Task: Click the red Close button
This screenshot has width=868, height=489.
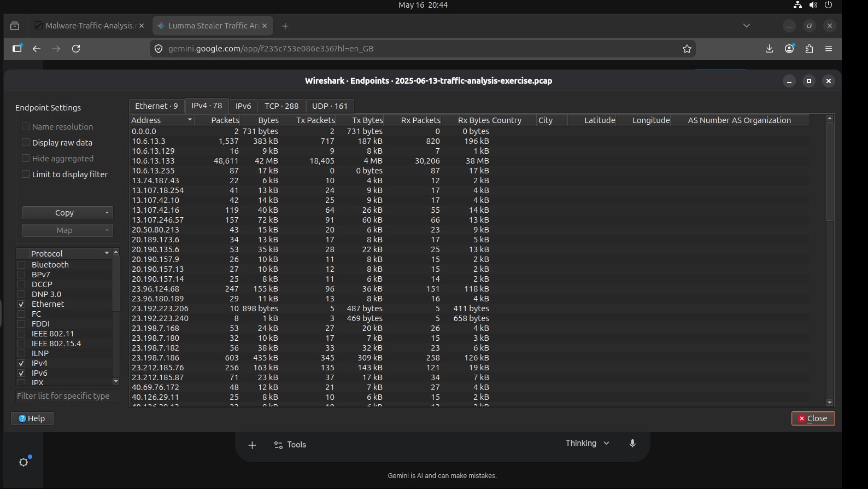Action: tap(813, 418)
